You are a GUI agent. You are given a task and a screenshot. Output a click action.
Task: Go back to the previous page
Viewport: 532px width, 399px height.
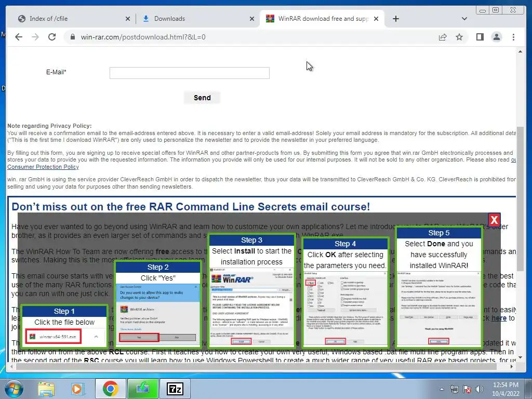click(x=19, y=37)
